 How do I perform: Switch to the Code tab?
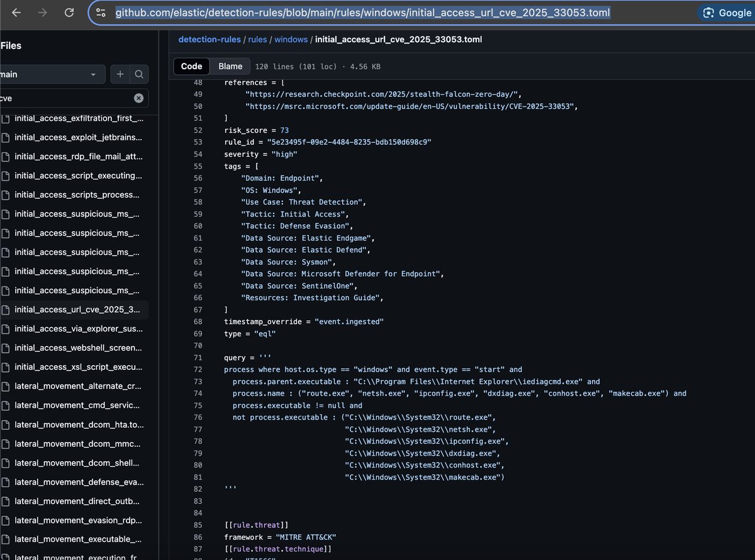pyautogui.click(x=191, y=66)
